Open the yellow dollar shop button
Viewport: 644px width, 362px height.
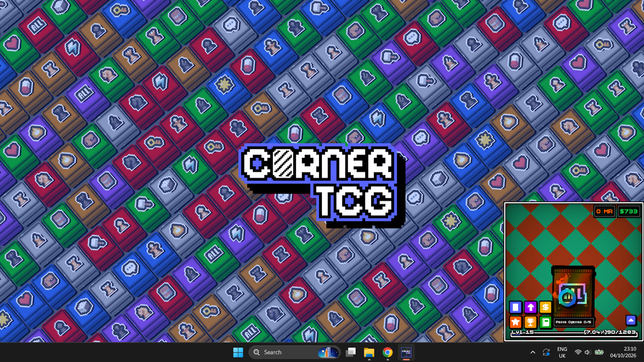click(x=545, y=307)
